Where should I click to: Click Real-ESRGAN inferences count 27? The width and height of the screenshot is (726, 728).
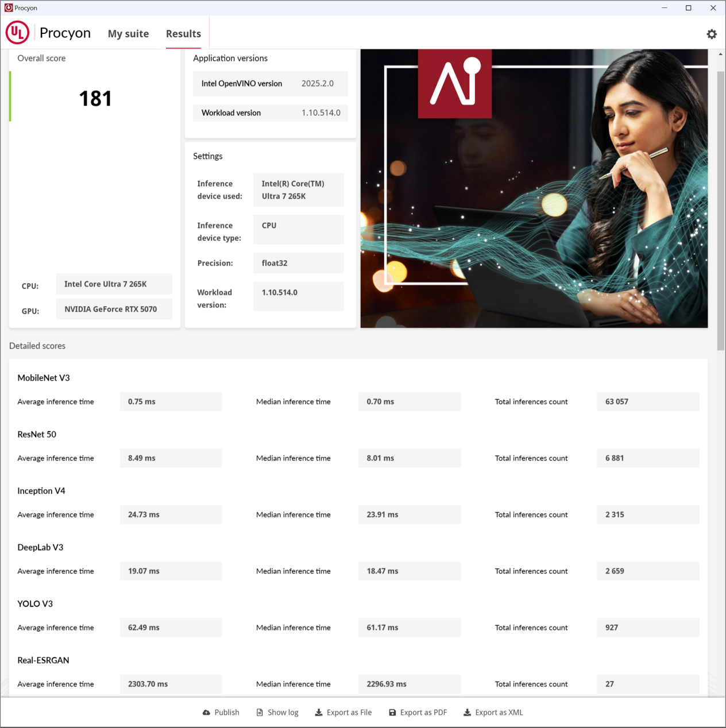[648, 684]
